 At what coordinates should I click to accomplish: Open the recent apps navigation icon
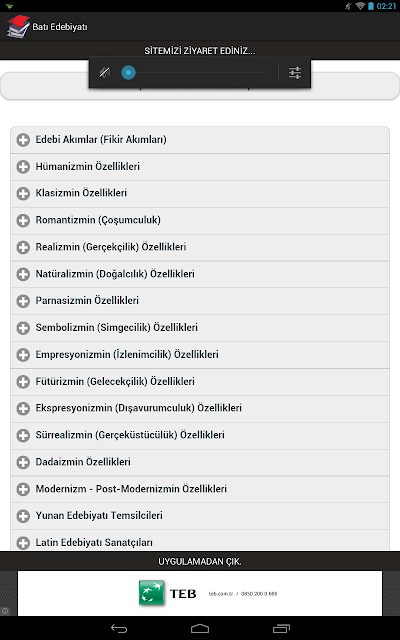281,629
